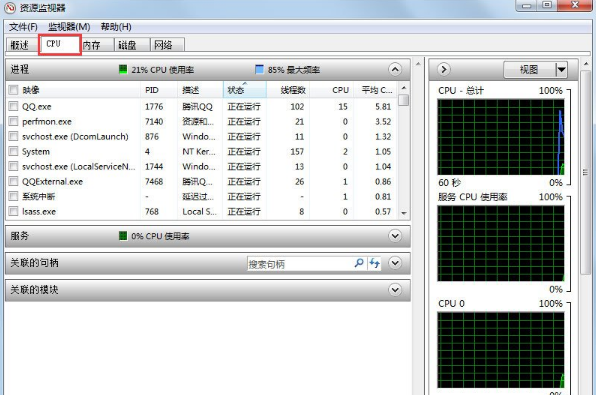
Task: Sort by the 线程数 column header
Action: [x=288, y=90]
